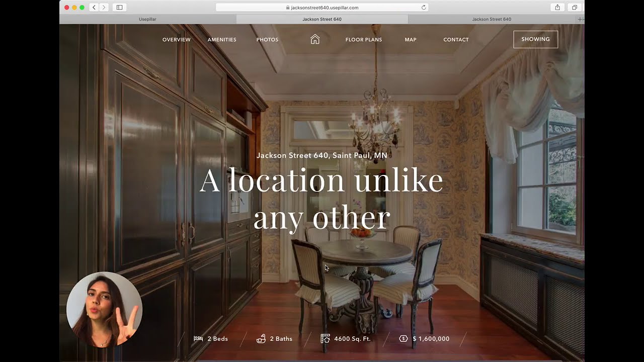
Task: Go back with Safari's back arrow
Action: click(94, 8)
